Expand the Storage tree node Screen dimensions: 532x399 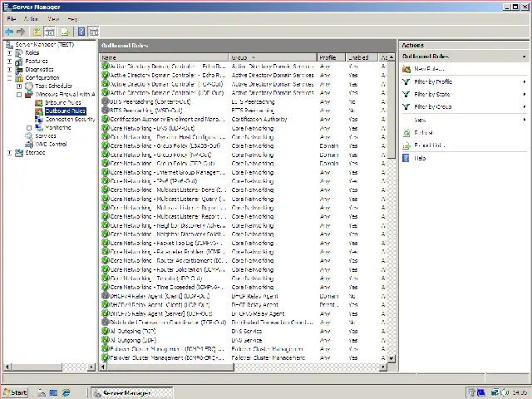coord(9,153)
